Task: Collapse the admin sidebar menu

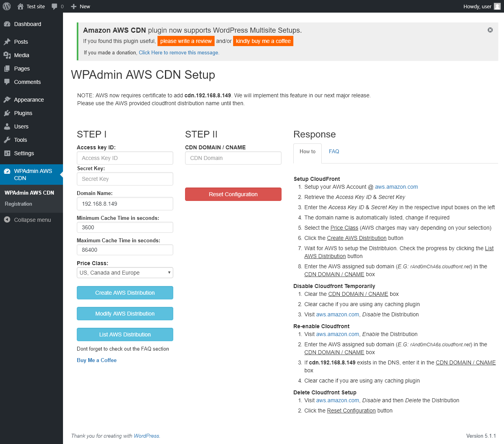Action: pos(28,220)
